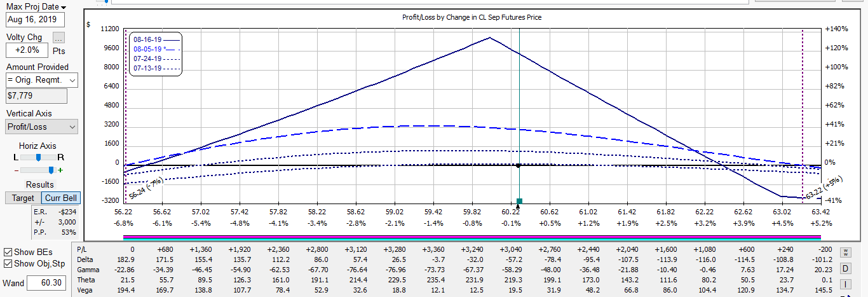Click the 11200 left axis label
The height and width of the screenshot is (297, 868).
pyautogui.click(x=109, y=29)
